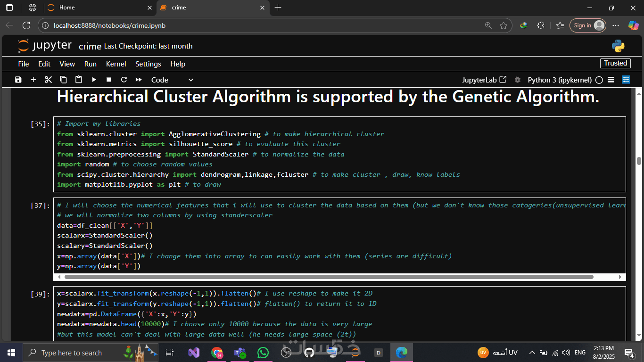The height and width of the screenshot is (362, 644).
Task: Click the notebook vertical scrollbar thumb
Action: (639, 161)
